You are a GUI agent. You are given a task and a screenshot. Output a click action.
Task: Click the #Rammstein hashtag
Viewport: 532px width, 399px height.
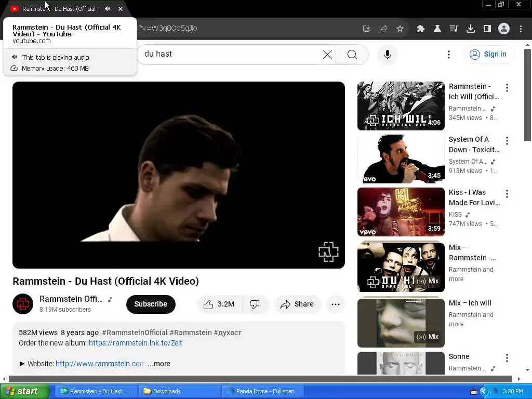point(190,332)
